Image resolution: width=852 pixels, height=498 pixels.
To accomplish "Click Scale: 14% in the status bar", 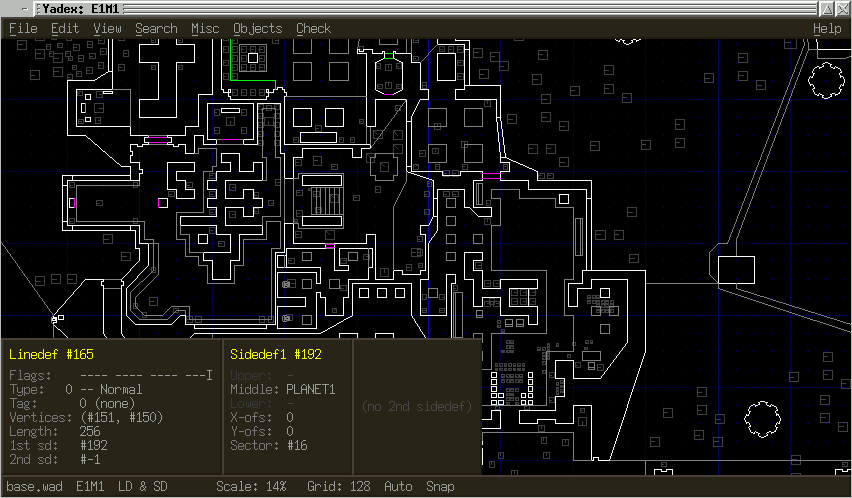I will (x=251, y=487).
